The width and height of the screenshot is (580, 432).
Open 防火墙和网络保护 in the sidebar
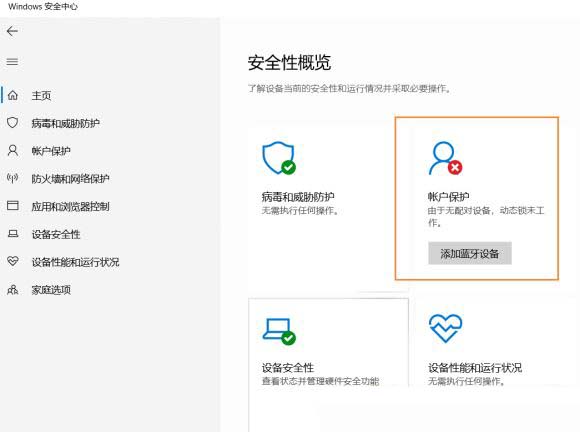click(70, 179)
